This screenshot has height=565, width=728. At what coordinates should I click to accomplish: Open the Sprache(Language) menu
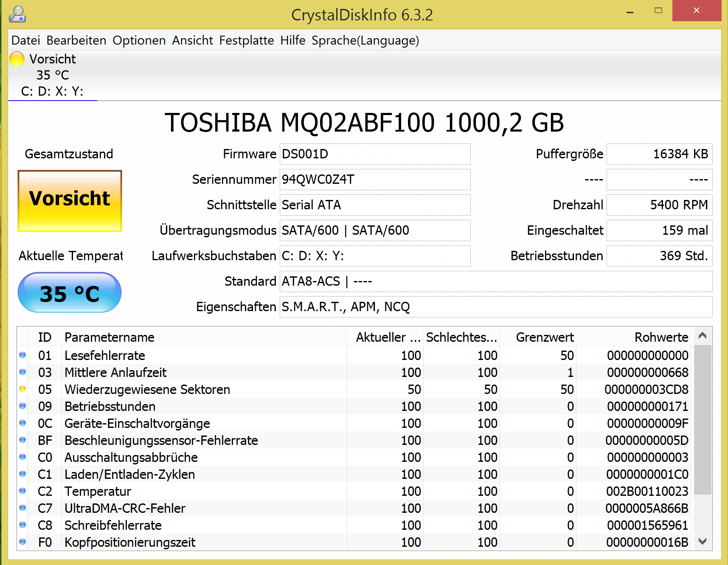click(x=365, y=40)
